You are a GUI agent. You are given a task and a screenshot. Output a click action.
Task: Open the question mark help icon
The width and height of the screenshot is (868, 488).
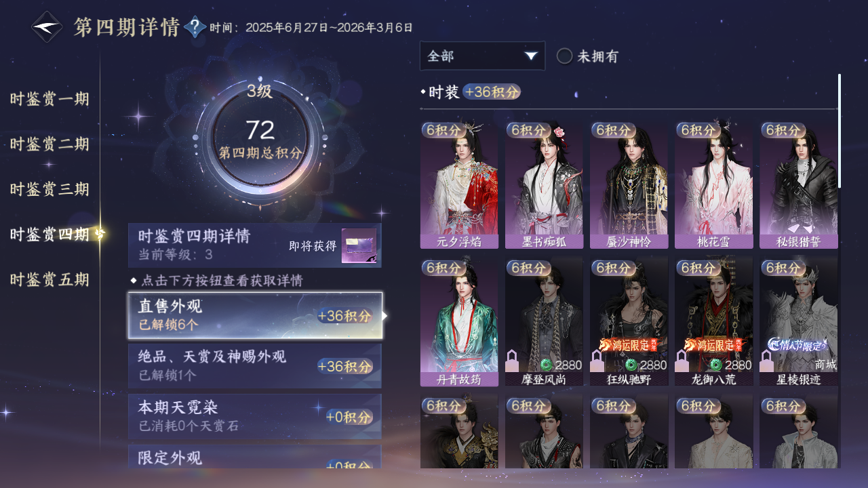(x=195, y=27)
